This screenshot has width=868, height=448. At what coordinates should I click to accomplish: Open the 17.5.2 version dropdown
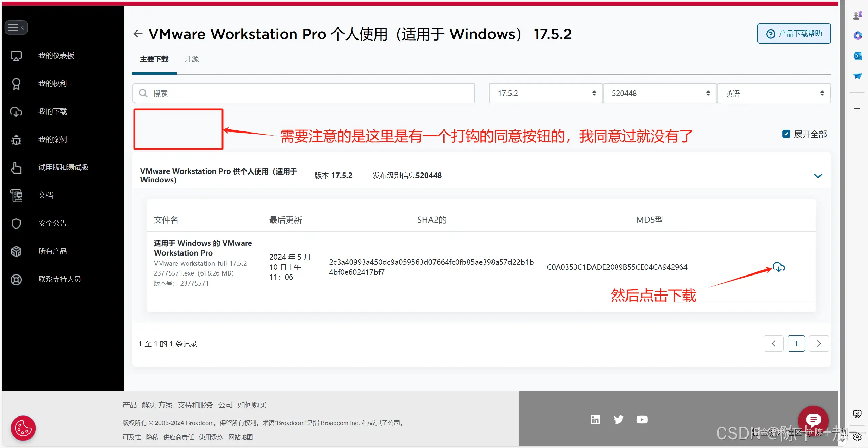pyautogui.click(x=545, y=93)
